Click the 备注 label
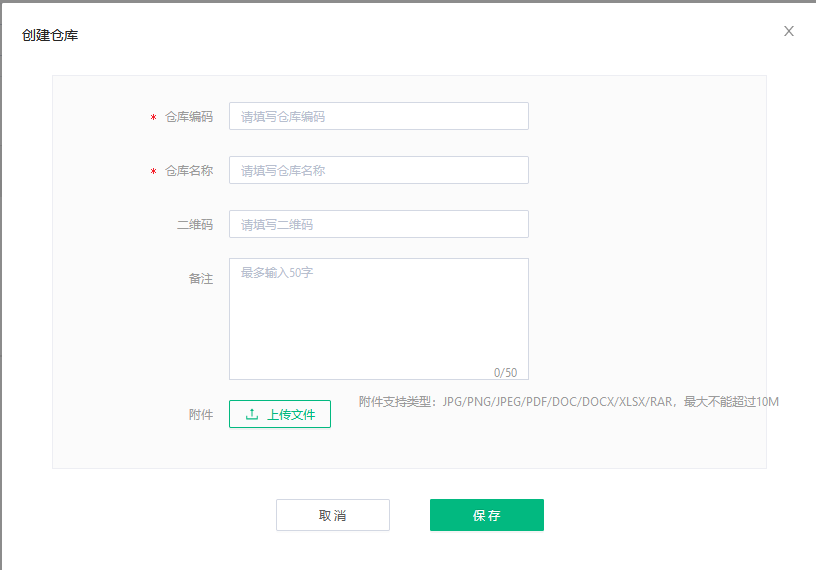The width and height of the screenshot is (816, 570). [201, 279]
